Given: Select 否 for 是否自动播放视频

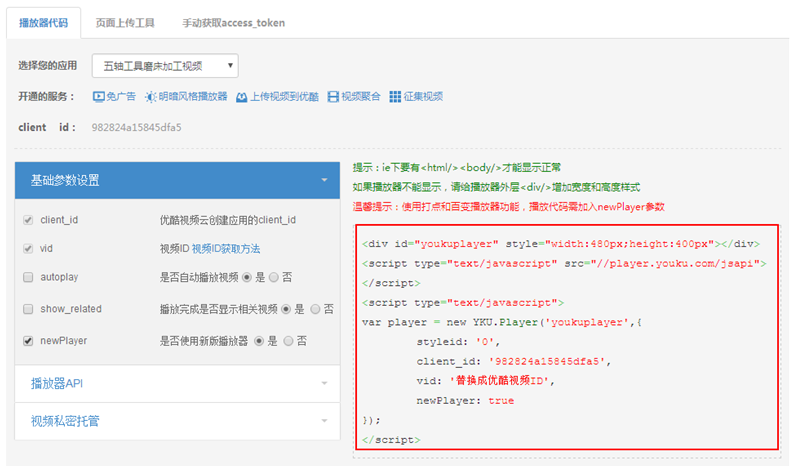Looking at the screenshot, I should (289, 279).
